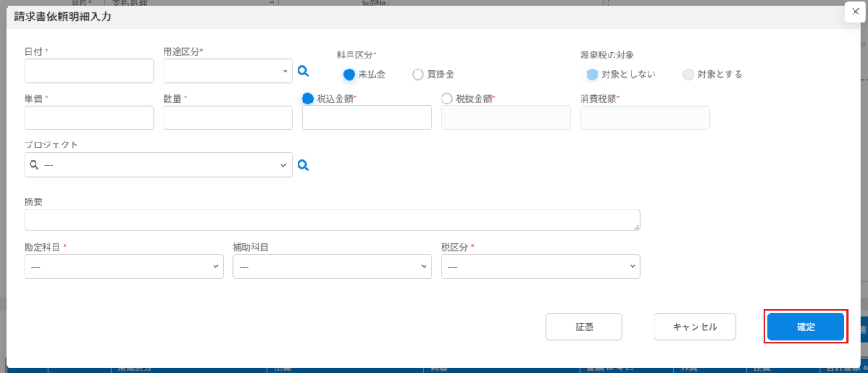
Task: Select the 未払金 radio button
Action: click(349, 75)
